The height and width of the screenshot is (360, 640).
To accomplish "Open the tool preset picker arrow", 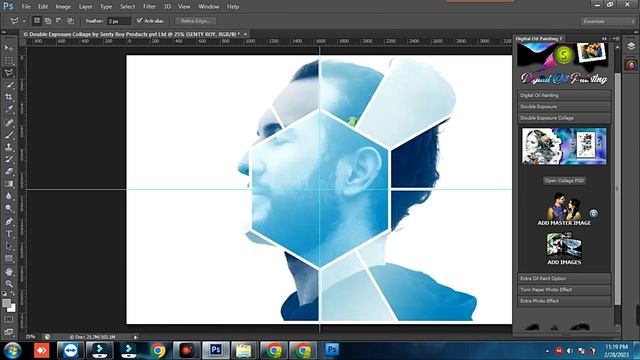I will [24, 21].
